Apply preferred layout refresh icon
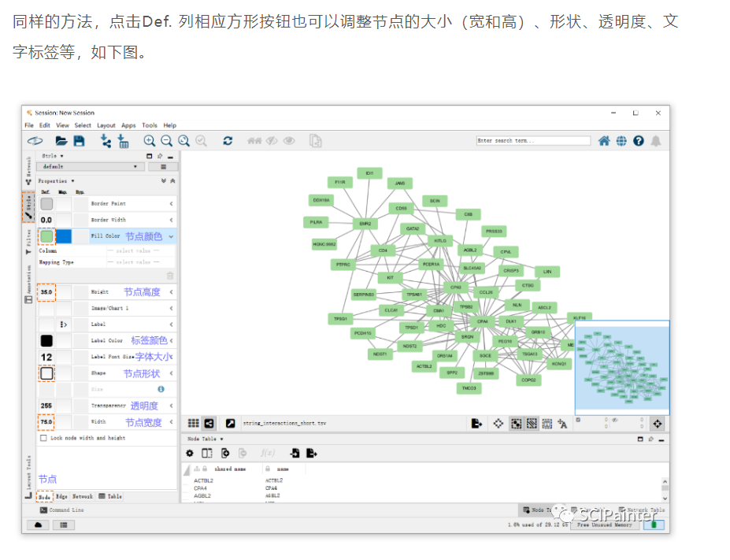 (x=228, y=140)
